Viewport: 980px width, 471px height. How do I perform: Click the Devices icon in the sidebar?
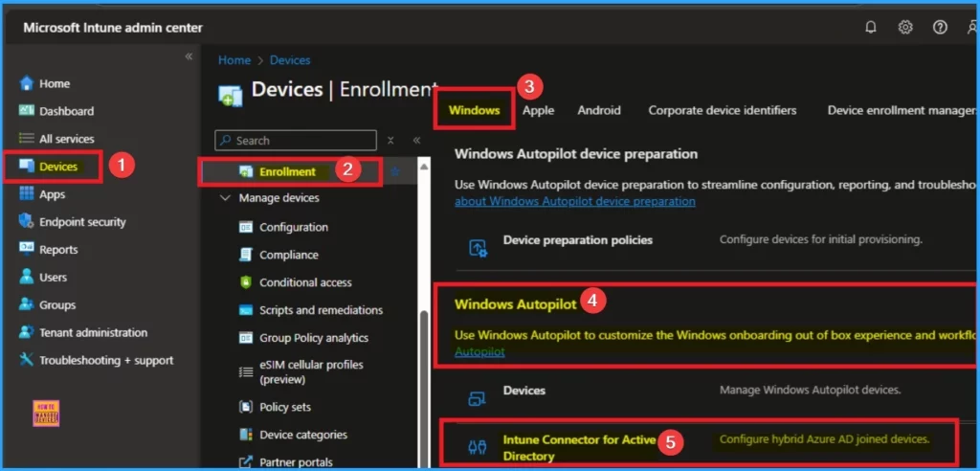[26, 166]
